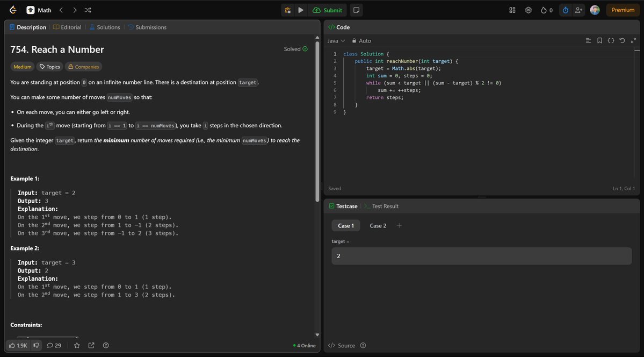644x357 pixels.
Task: View the streak fire counter
Action: pyautogui.click(x=547, y=10)
